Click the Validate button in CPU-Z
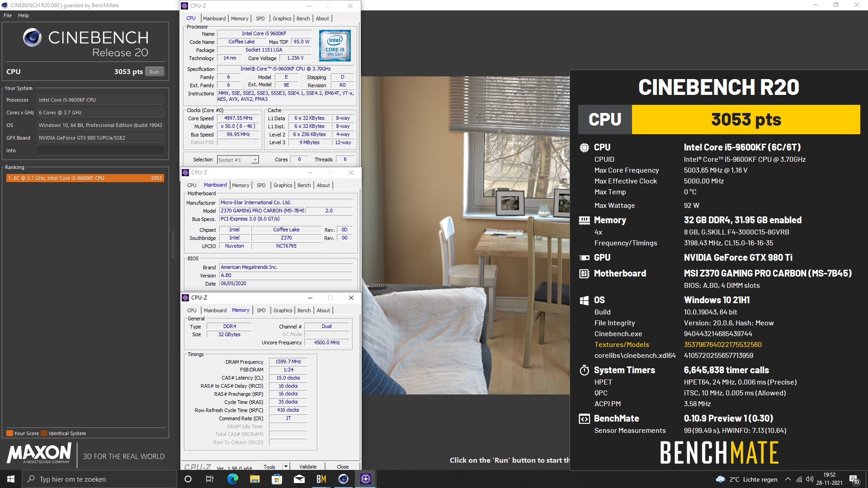This screenshot has width=868, height=488. [x=308, y=467]
